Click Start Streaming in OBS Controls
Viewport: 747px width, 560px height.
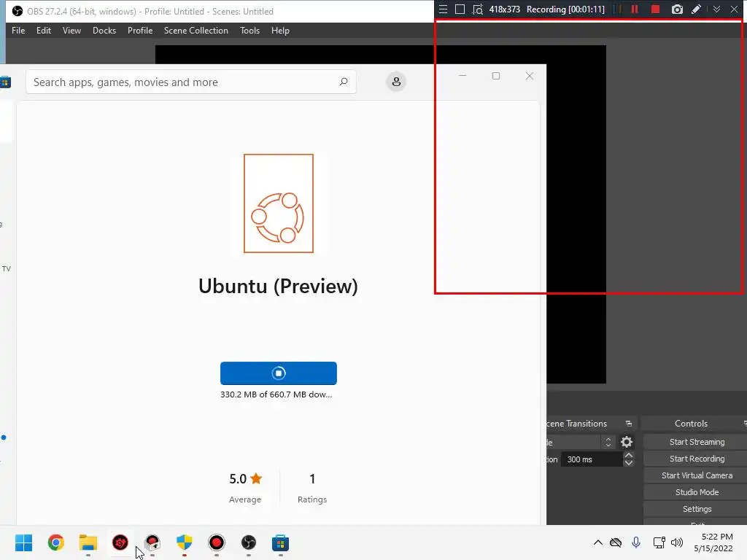(697, 442)
